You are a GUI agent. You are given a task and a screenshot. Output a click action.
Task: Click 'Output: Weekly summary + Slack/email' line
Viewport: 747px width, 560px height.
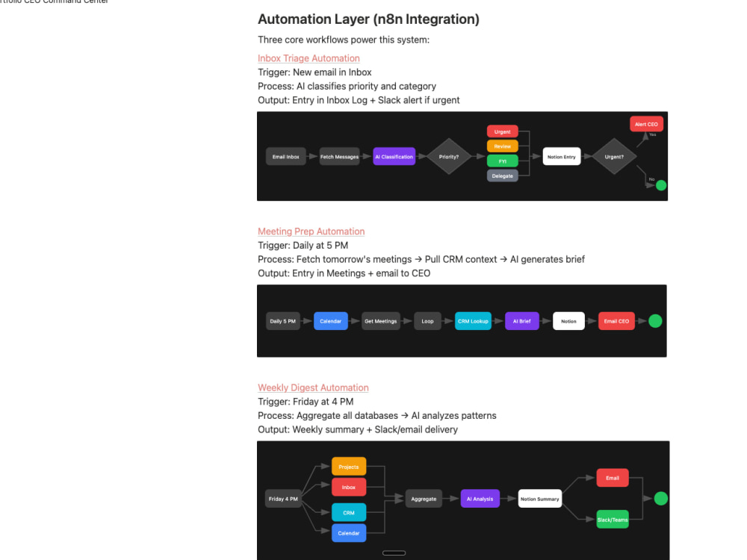(358, 429)
